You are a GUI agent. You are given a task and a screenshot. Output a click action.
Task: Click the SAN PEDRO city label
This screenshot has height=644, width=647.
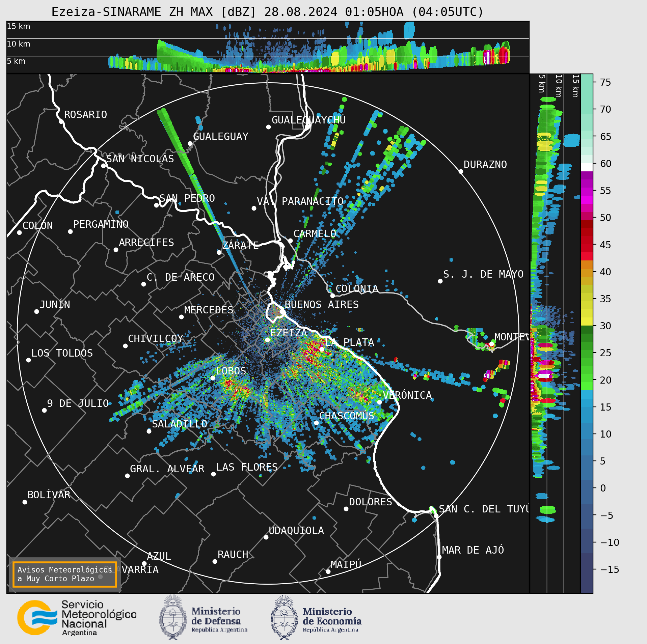tap(187, 198)
